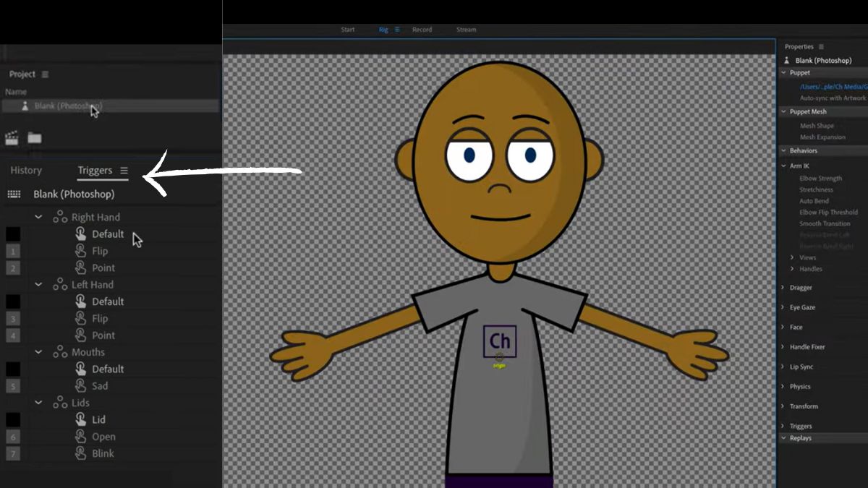Viewport: 868px width, 488px height.
Task: Expand the Views group under Arm IK
Action: 792,257
